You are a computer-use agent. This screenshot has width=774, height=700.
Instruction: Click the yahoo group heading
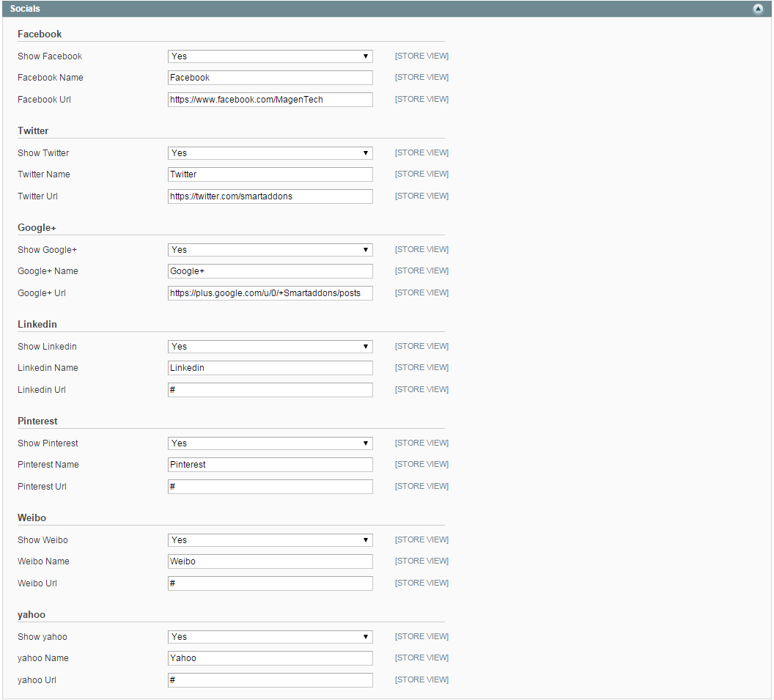31,614
